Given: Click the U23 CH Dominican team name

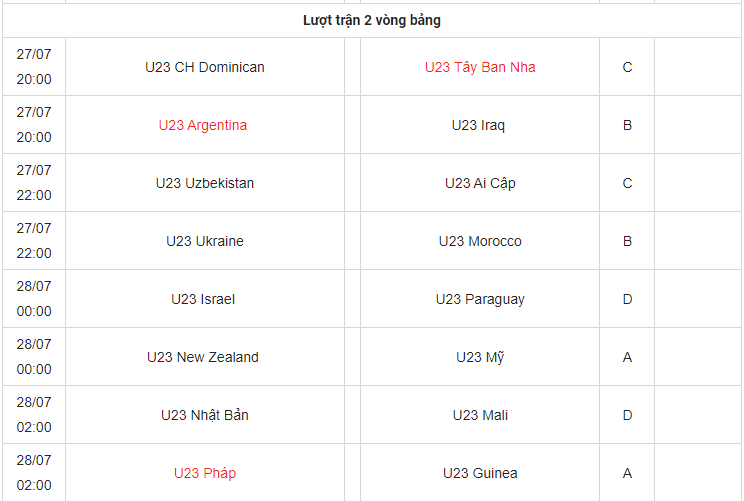Looking at the screenshot, I should tap(205, 67).
